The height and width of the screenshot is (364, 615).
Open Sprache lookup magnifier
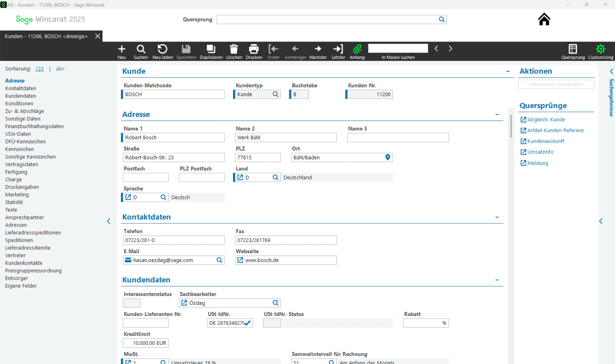tap(163, 197)
